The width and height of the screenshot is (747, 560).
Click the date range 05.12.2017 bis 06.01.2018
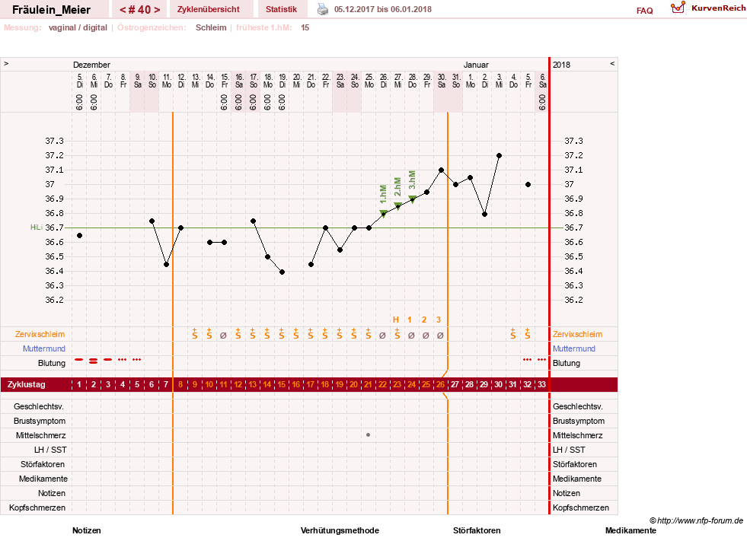click(383, 9)
